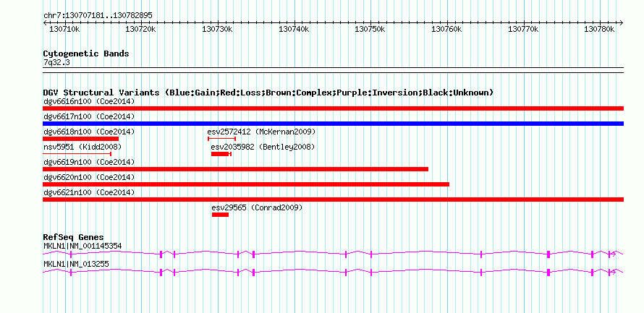Open transcript label MKLN1|NM_013255

click(76, 264)
